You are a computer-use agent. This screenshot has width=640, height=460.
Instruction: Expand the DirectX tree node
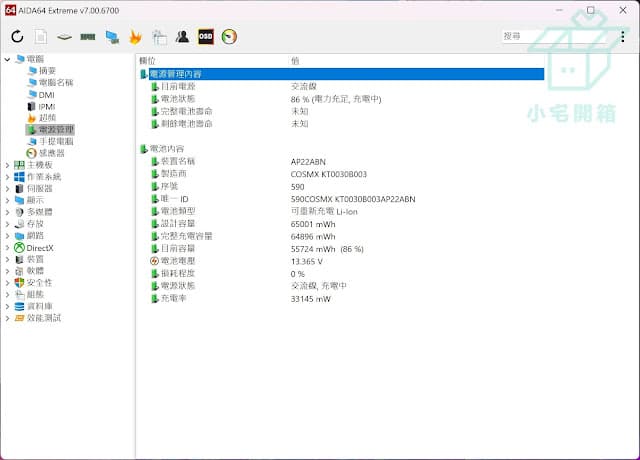point(7,248)
